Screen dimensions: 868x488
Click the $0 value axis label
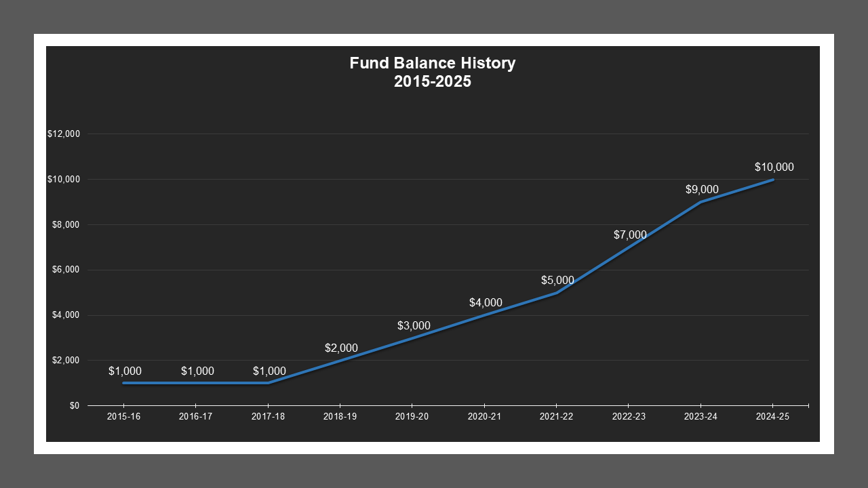[73, 405]
